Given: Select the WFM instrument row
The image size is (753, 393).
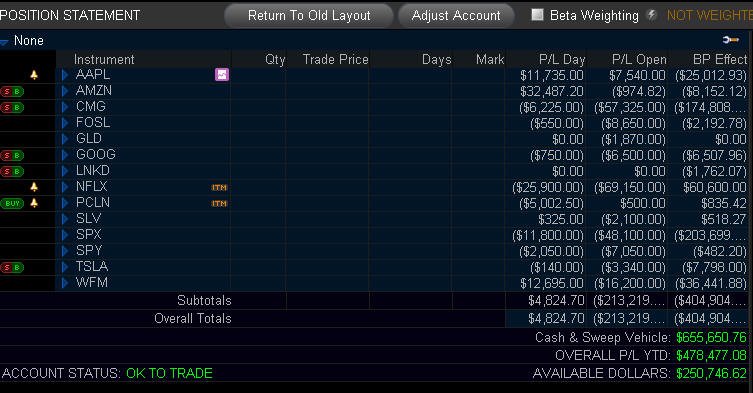Looking at the screenshot, I should 376,283.
